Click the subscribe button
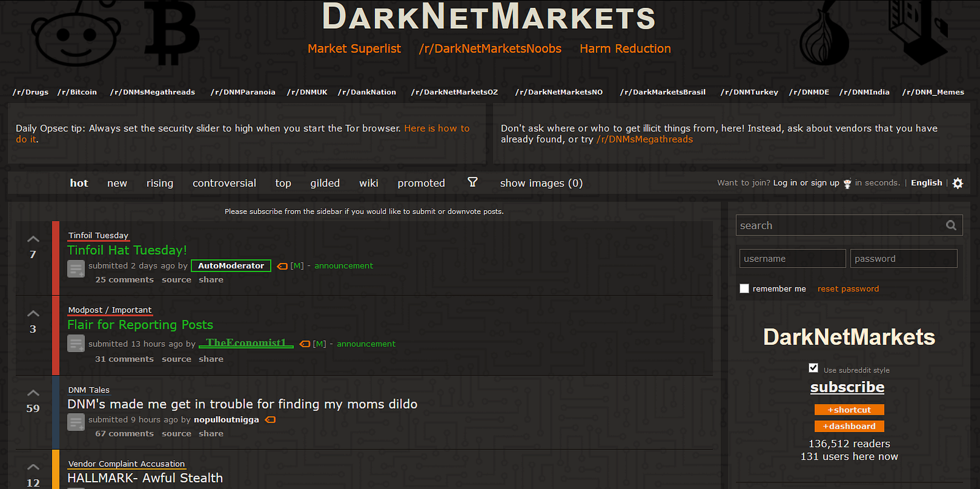 (x=847, y=387)
